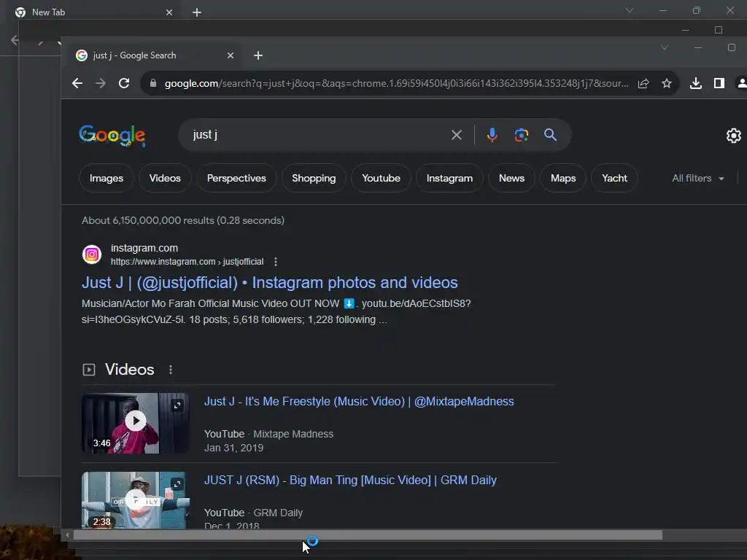Select the Youtube filter chip
This screenshot has height=560, width=747.
(x=381, y=178)
